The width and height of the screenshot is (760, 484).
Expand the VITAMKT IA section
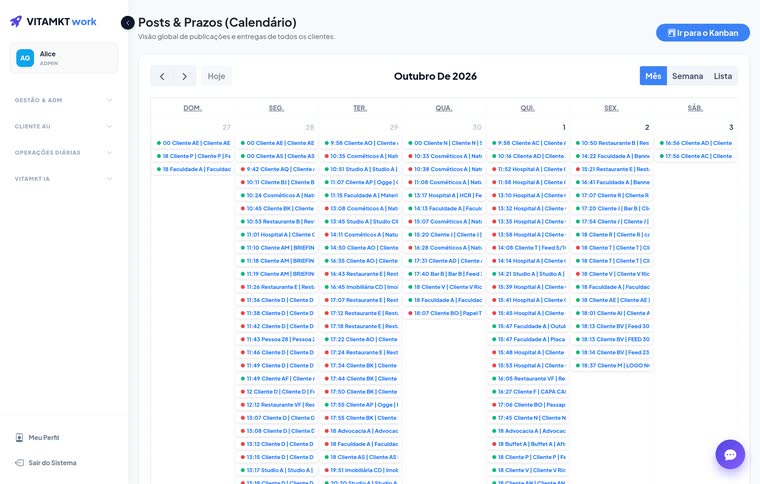click(x=63, y=179)
